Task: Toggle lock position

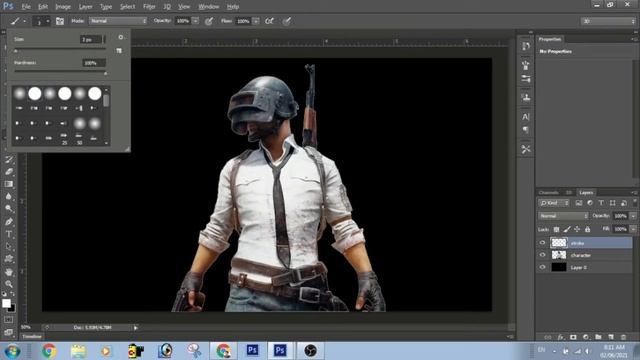Action: coord(577,229)
